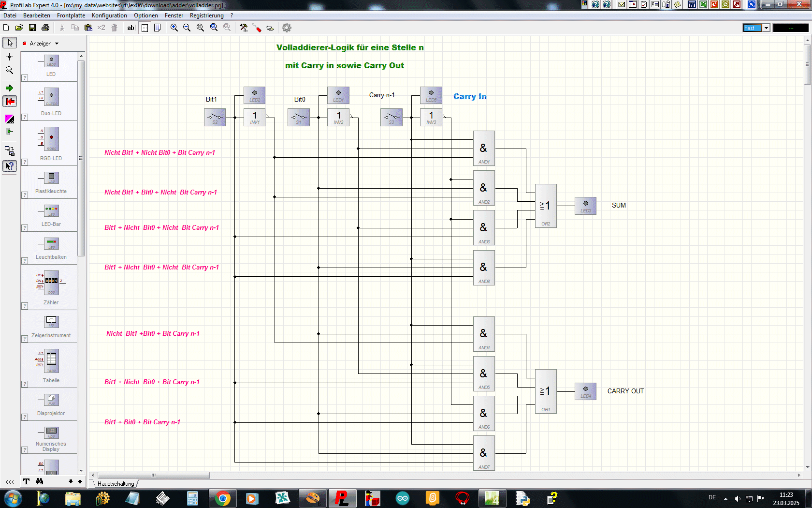
Task: Open the Optionen menu
Action: tap(146, 15)
